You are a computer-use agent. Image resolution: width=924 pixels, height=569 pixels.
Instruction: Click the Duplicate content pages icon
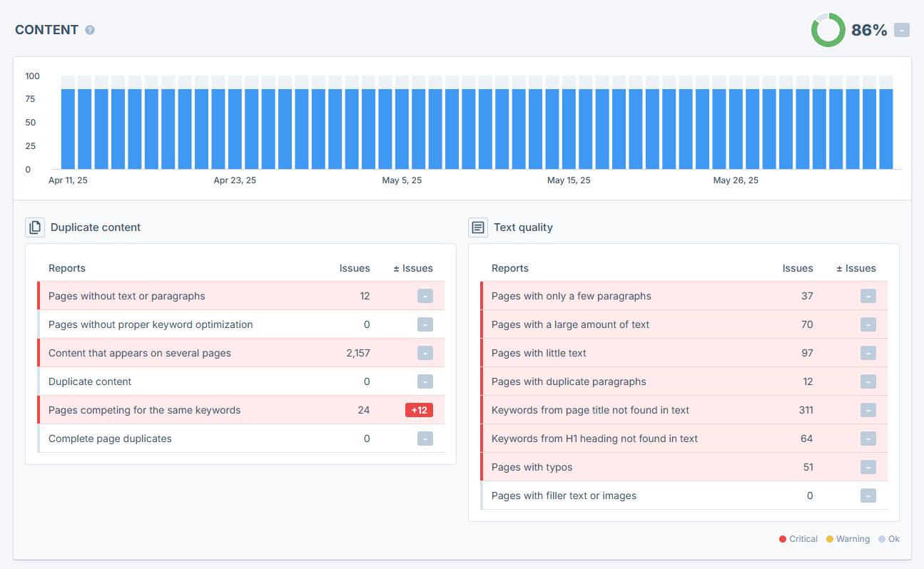[35, 227]
